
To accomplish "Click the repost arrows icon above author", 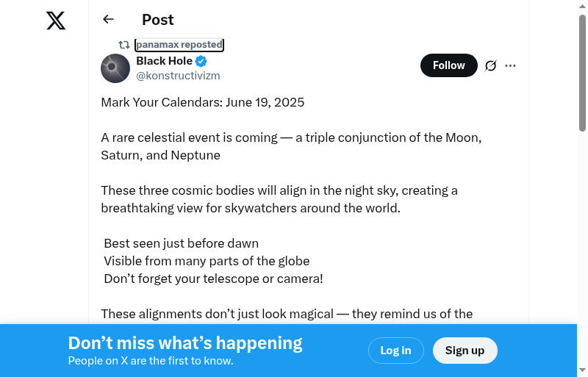I will [124, 45].
